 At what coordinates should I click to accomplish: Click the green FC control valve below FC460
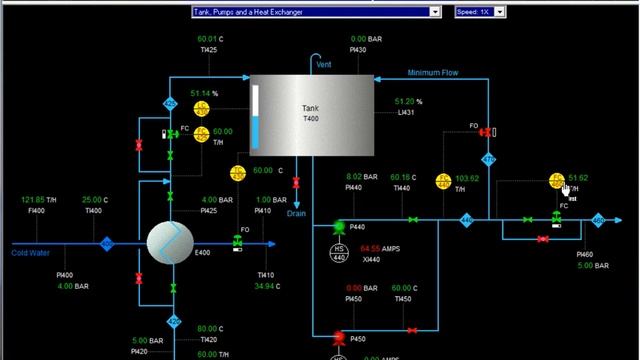(556, 217)
